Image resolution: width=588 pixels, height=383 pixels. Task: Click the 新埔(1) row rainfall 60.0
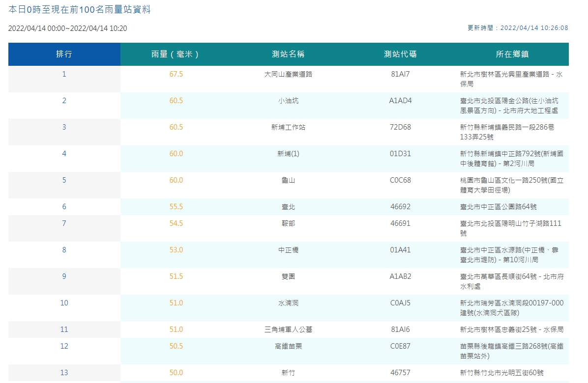(176, 154)
